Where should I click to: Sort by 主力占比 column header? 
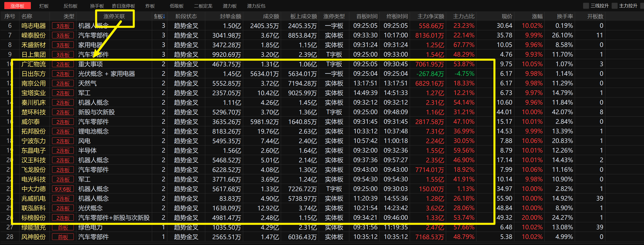pos(464,16)
